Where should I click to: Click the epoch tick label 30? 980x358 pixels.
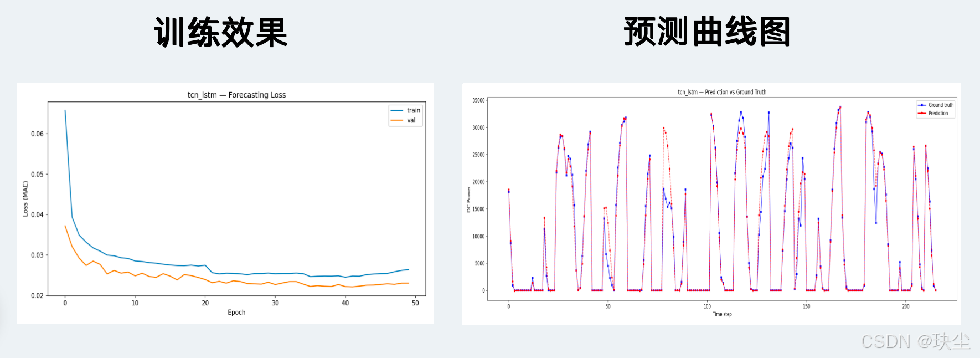pos(275,303)
